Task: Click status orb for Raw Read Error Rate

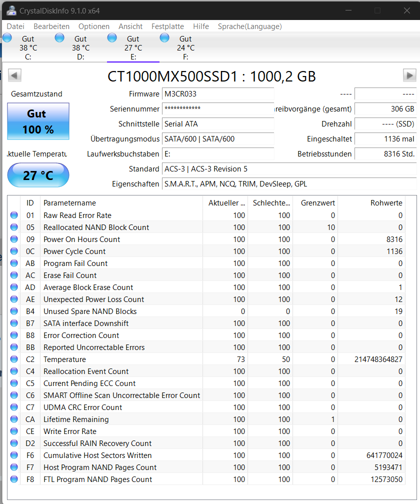Action: [x=14, y=215]
